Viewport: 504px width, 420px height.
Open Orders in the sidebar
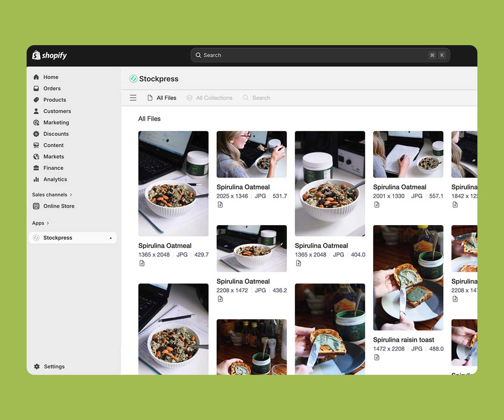coord(52,89)
